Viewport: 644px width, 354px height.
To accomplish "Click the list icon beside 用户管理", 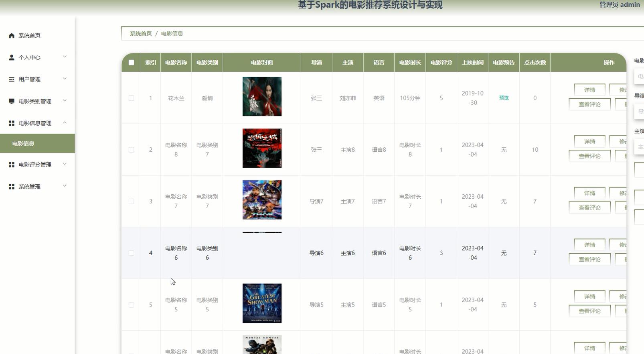I will tap(12, 79).
